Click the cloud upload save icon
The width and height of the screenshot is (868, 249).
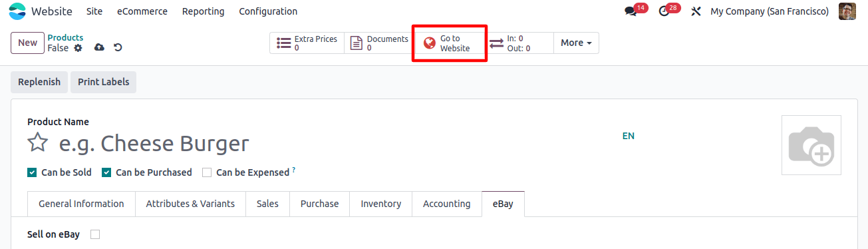(x=100, y=47)
